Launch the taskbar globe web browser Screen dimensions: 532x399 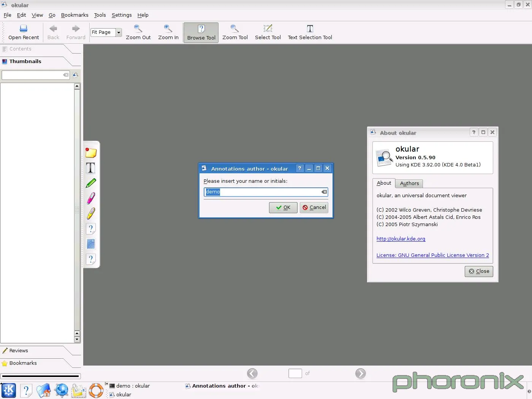61,391
